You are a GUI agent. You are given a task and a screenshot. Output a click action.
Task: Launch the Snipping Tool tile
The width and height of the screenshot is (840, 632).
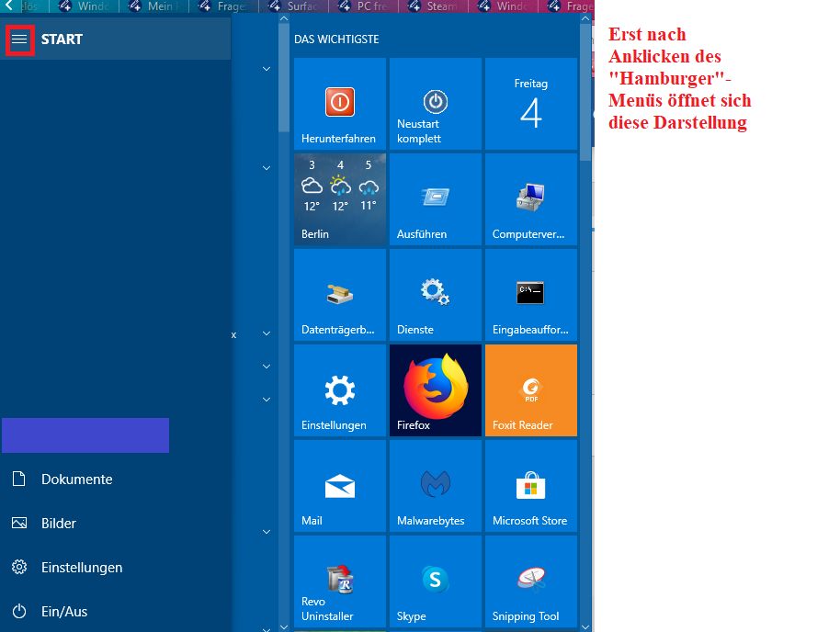531,581
